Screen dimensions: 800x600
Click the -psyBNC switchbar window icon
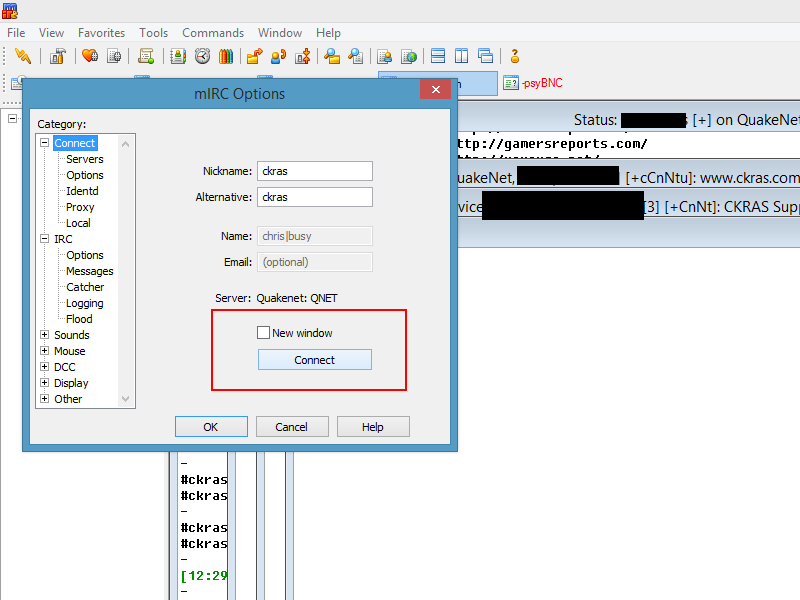click(511, 83)
